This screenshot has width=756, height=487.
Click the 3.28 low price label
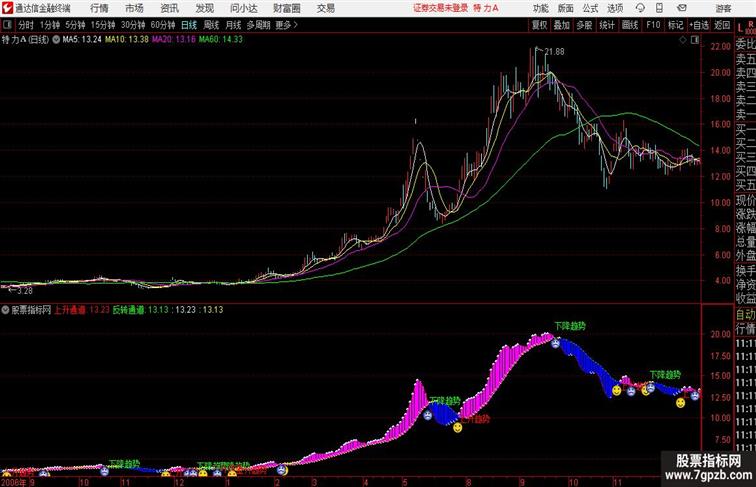pos(25,291)
